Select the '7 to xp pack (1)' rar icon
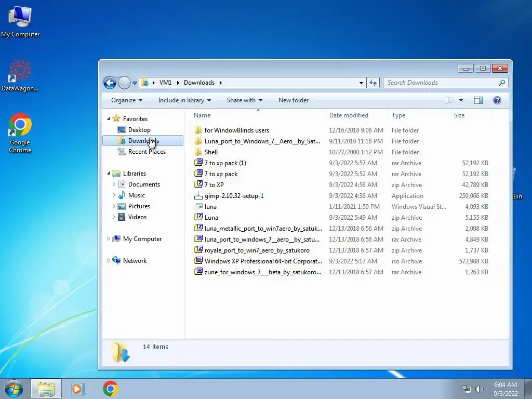The width and height of the screenshot is (532, 399). pyautogui.click(x=198, y=163)
